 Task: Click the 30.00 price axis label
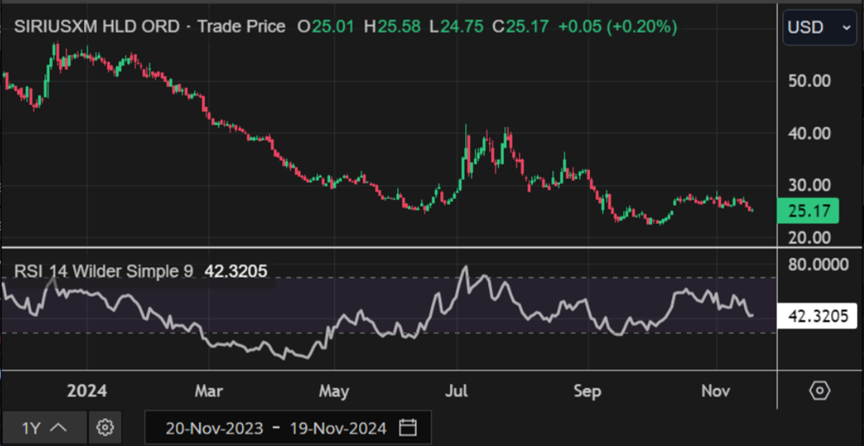coord(810,186)
